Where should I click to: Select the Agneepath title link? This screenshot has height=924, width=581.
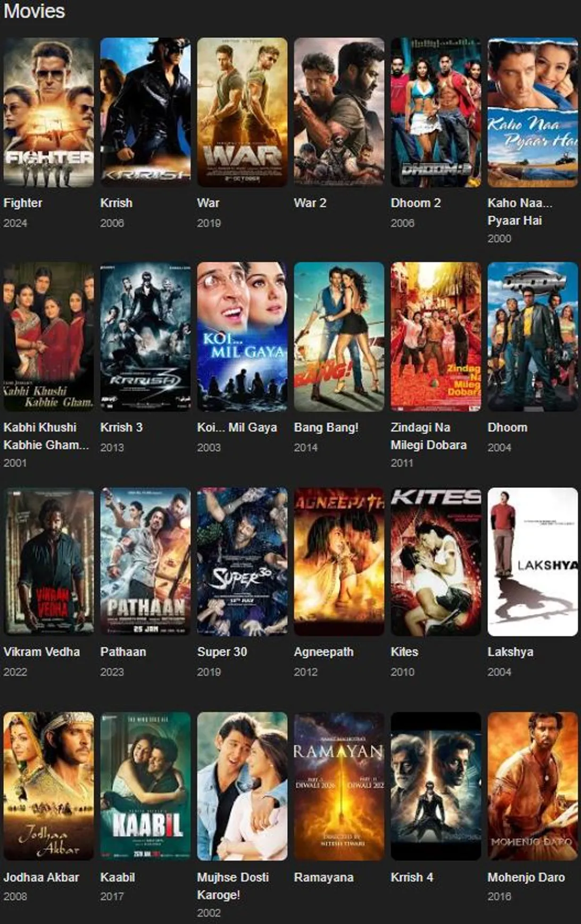click(323, 652)
